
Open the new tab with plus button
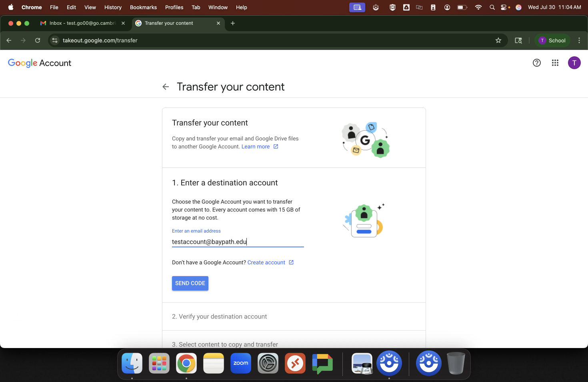coord(233,23)
